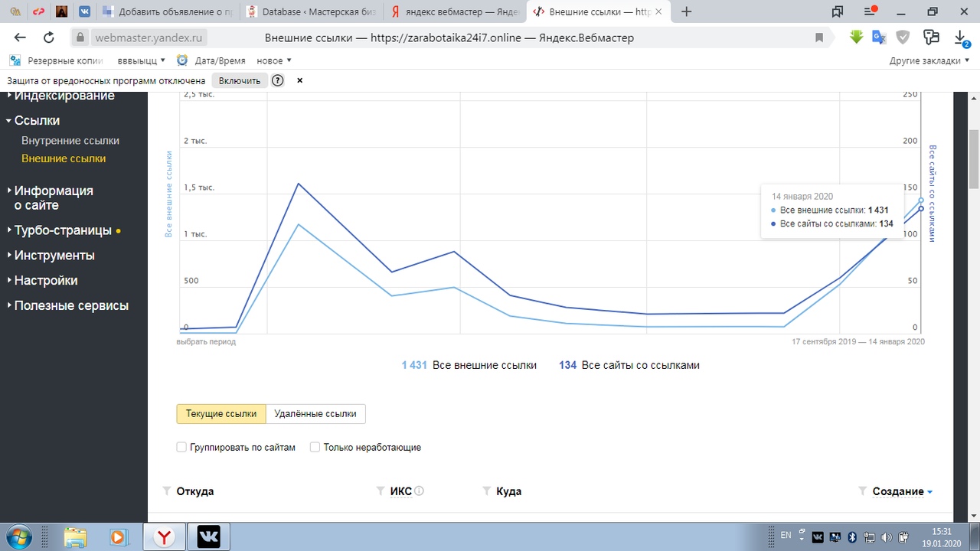Show the ИКС info tooltip icon
The image size is (980, 551).
pos(419,491)
